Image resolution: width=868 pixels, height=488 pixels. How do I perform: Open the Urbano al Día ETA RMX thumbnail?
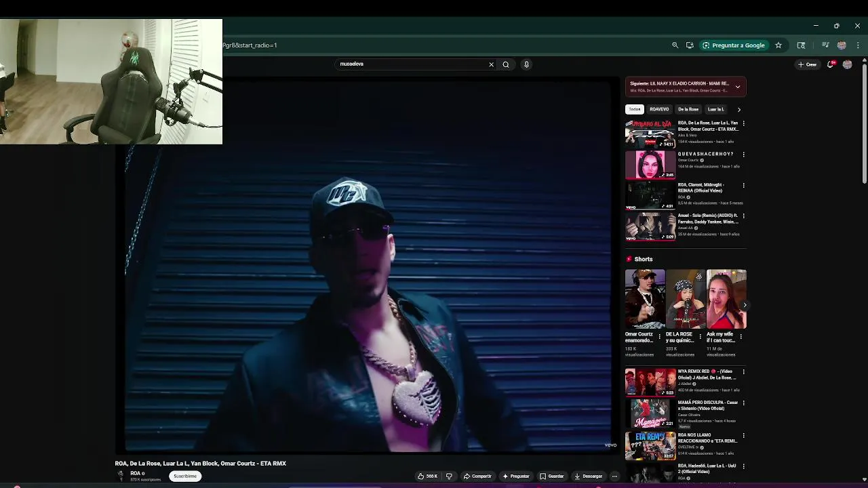(650, 134)
